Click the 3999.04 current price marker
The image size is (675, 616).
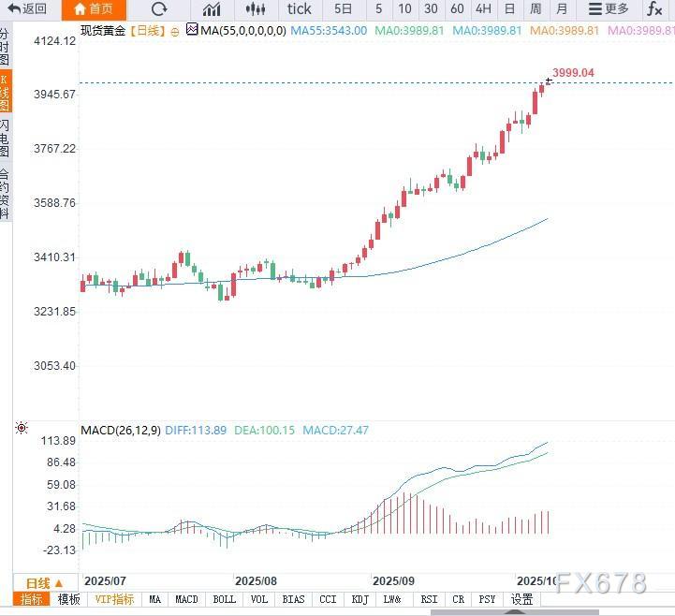(x=573, y=73)
